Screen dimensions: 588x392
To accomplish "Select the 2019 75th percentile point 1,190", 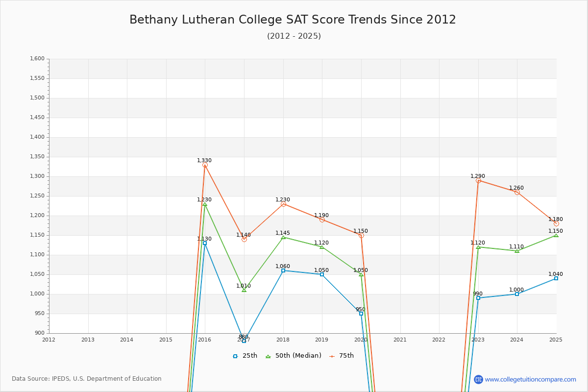I will point(322,220).
